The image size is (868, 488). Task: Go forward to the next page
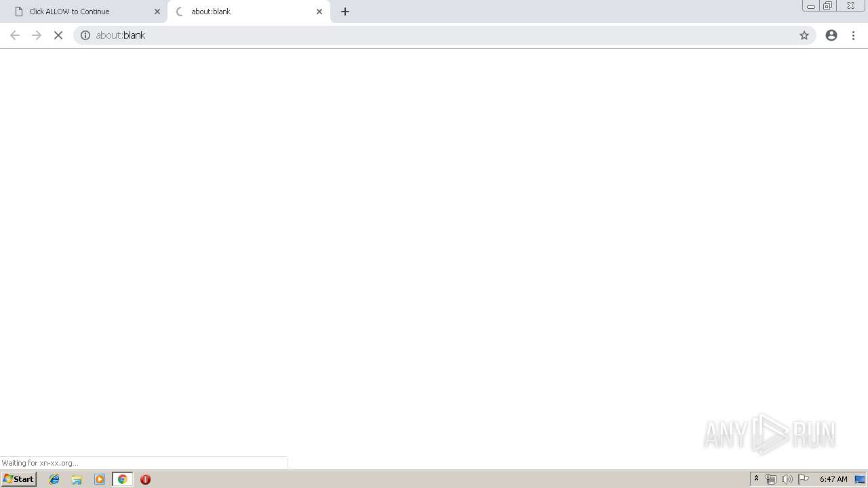(37, 35)
